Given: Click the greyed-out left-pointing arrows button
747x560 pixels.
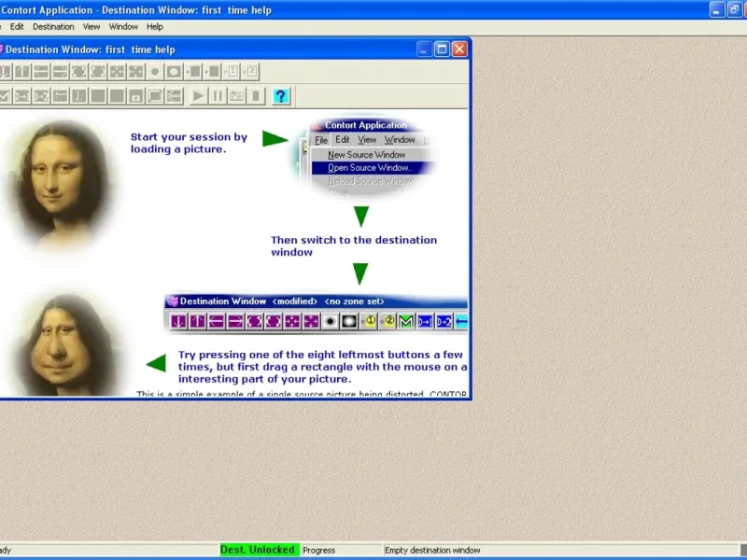Looking at the screenshot, I should [174, 96].
